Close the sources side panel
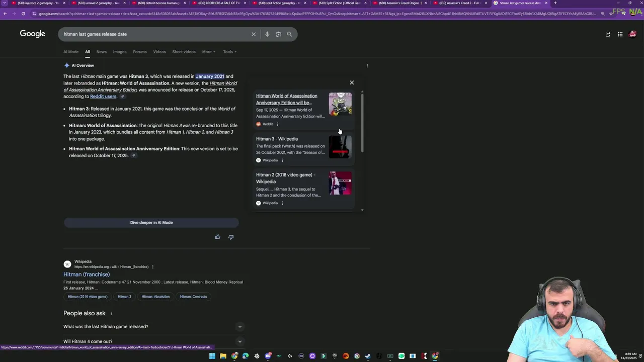The image size is (644, 362). coord(352,82)
